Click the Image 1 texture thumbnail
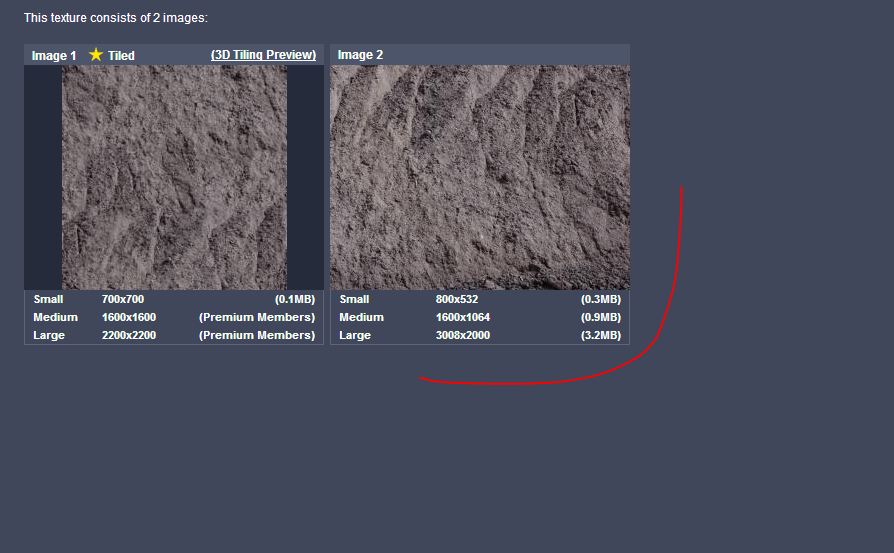Viewport: 894px width, 553px height. coord(174,177)
